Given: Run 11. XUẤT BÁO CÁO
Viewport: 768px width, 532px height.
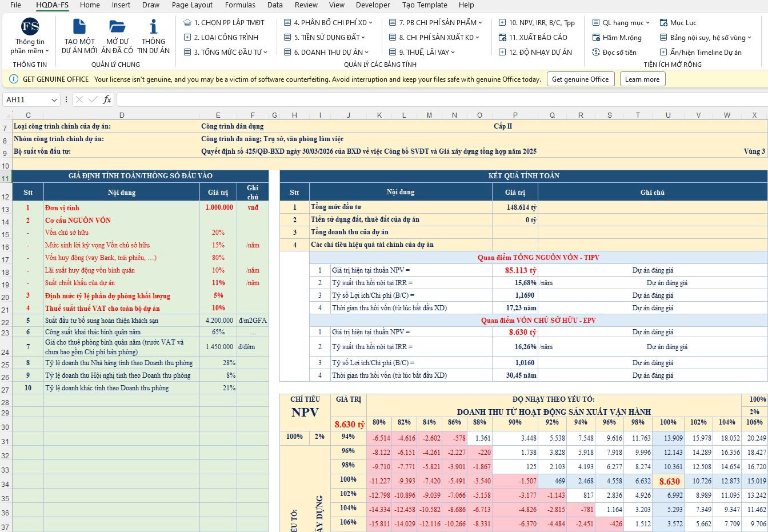Looking at the screenshot, I should tap(533, 37).
